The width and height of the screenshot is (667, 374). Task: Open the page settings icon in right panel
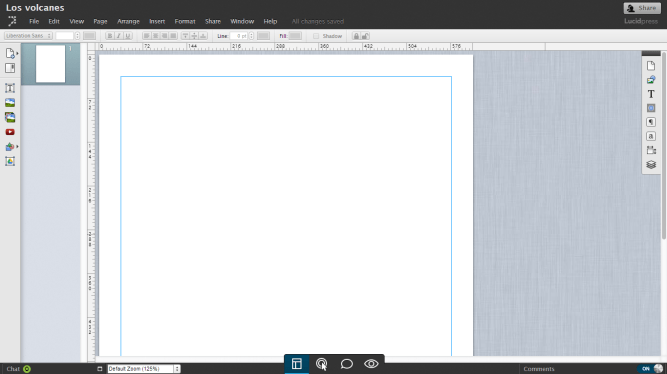[x=651, y=66]
